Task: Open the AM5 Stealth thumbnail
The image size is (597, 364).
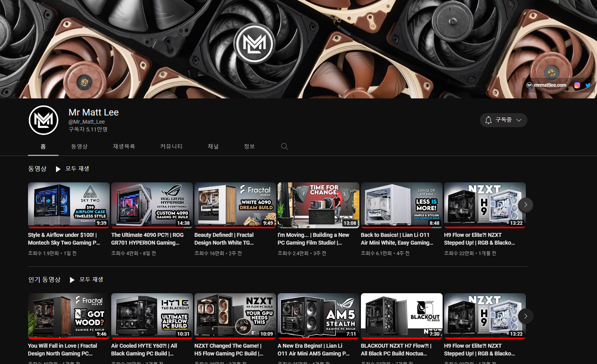Action: point(319,316)
